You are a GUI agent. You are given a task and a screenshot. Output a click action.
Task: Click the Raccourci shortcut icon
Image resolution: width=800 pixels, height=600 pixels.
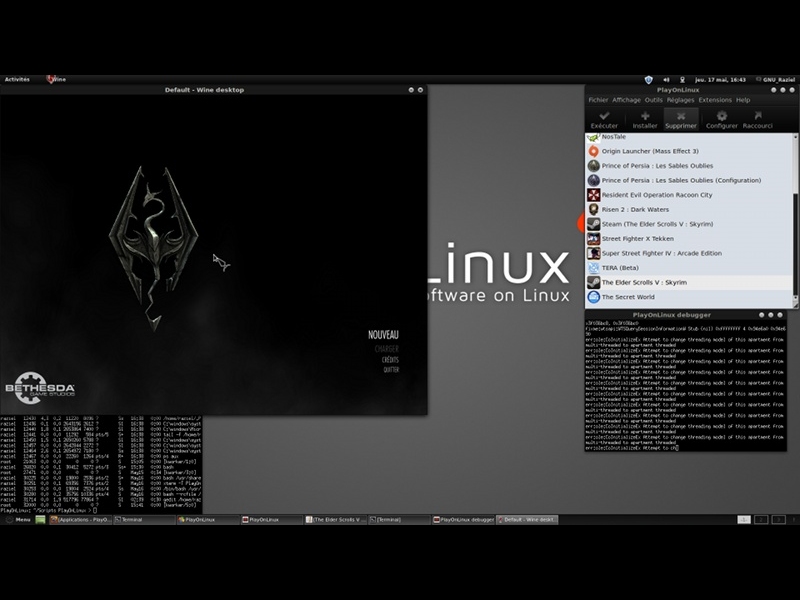pyautogui.click(x=757, y=119)
